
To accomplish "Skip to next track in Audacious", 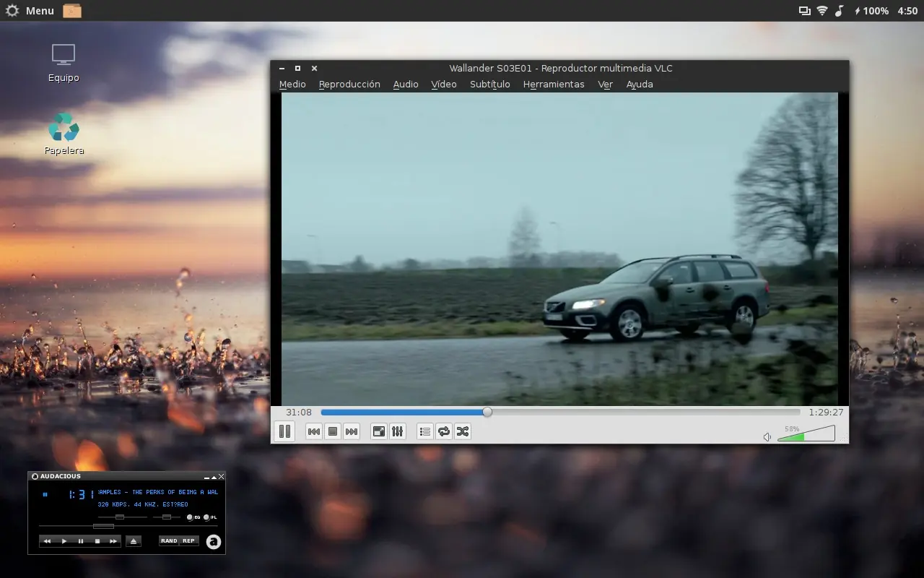I will coord(113,541).
